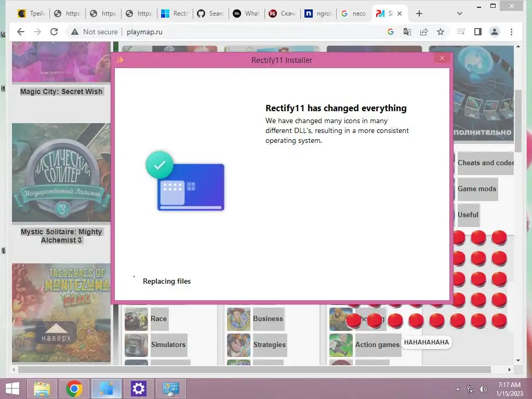The image size is (532, 399).
Task: Click the Rectify11 has changed everything heading
Action: click(x=336, y=108)
